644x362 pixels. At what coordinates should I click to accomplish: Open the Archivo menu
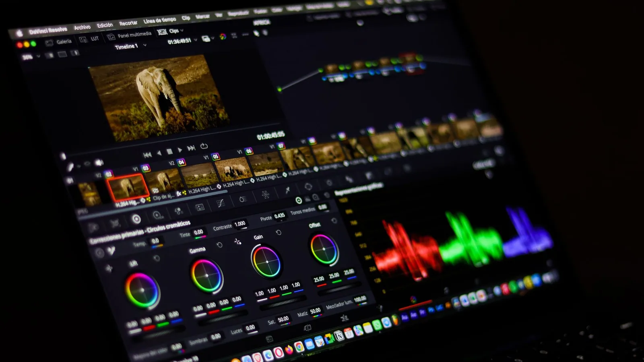(x=82, y=27)
